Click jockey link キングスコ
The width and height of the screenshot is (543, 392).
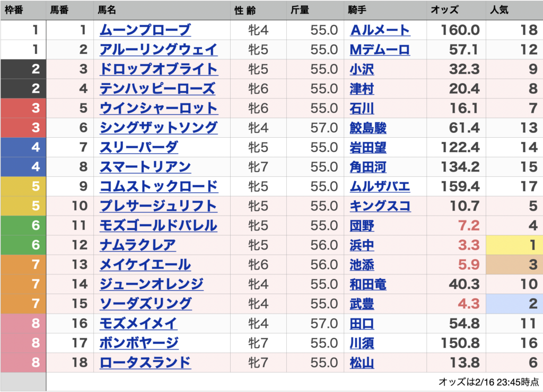(380, 206)
